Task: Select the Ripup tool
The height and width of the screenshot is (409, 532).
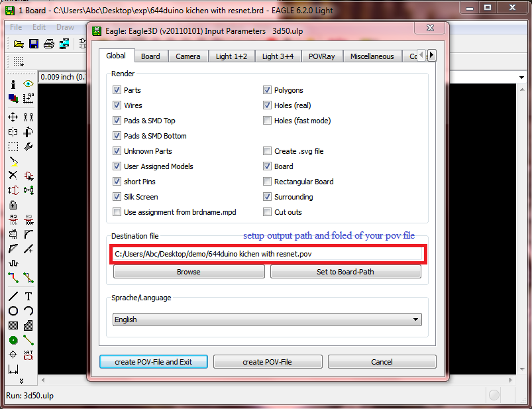Action: point(28,278)
